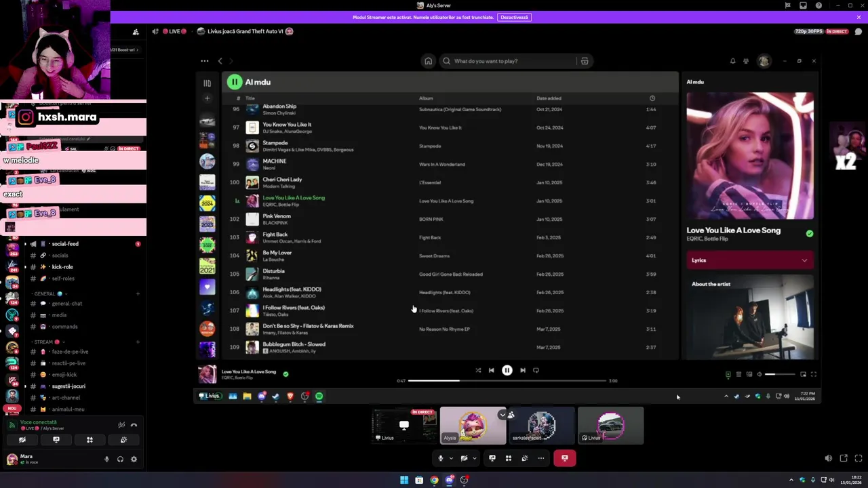The height and width of the screenshot is (488, 868).
Task: Add channel to STREAM category plus
Action: 138,342
